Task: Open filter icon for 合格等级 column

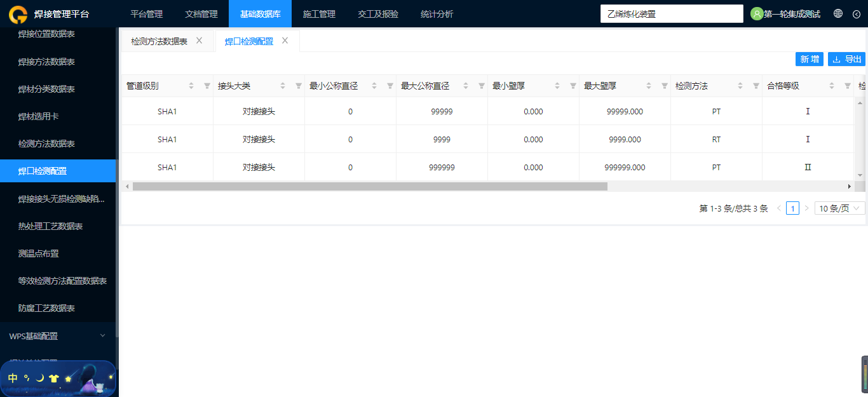Action: (847, 86)
